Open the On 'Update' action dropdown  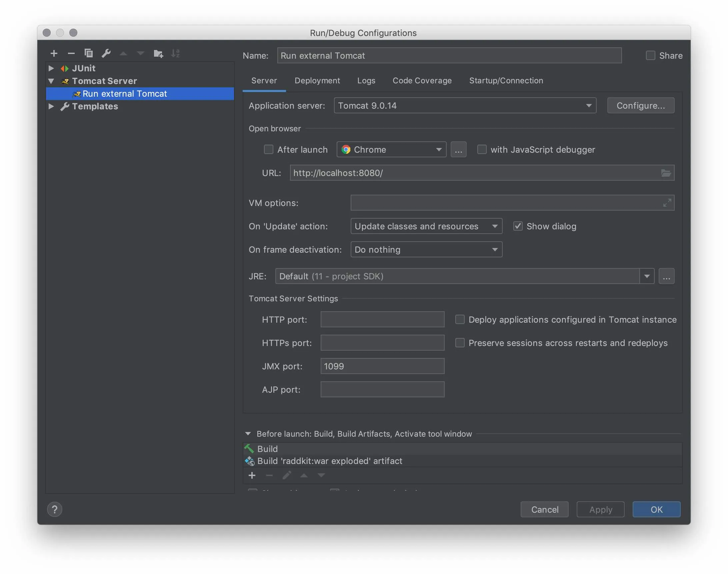[x=426, y=226]
